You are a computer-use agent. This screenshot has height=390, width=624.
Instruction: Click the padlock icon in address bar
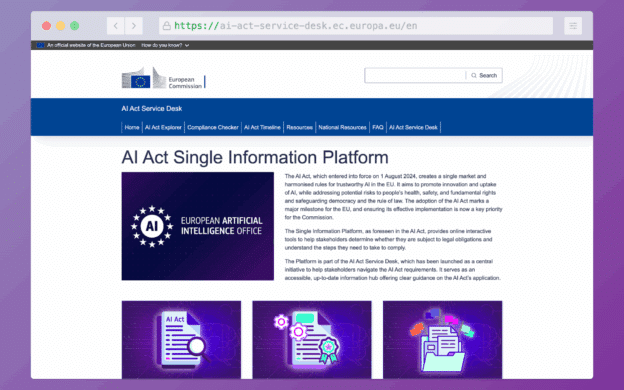(167, 26)
